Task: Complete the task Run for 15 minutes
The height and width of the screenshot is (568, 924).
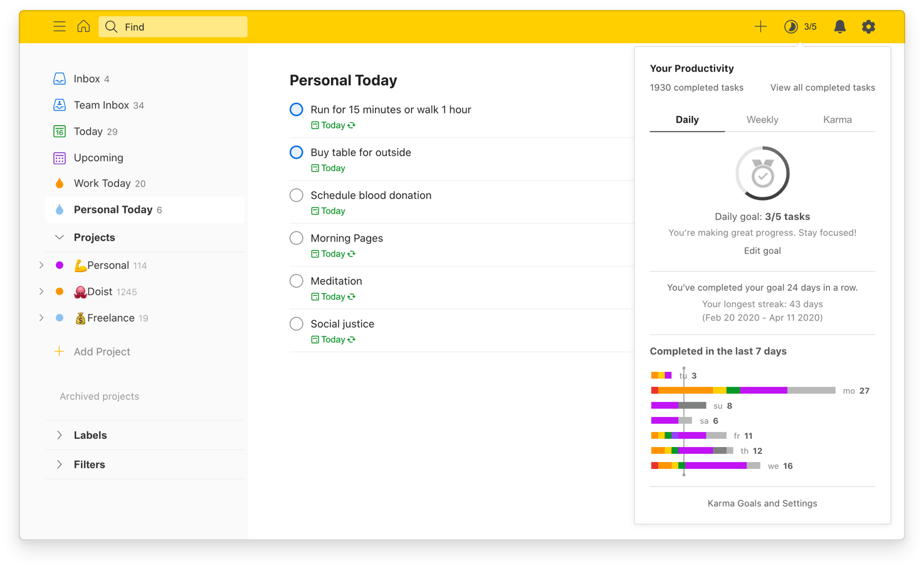Action: click(296, 109)
